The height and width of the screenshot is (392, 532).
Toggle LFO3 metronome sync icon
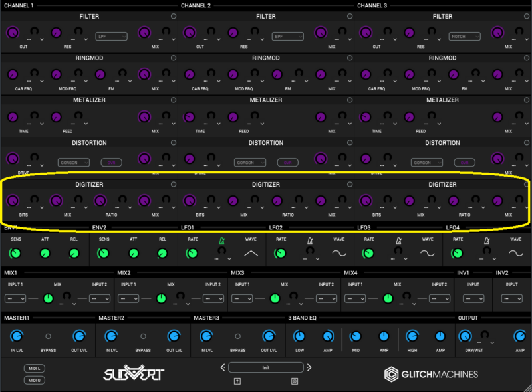tap(398, 241)
